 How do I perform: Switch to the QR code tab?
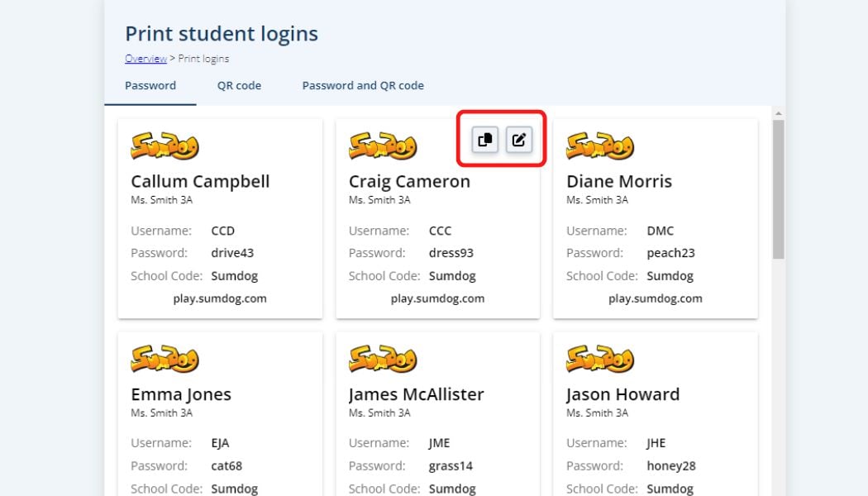(239, 85)
